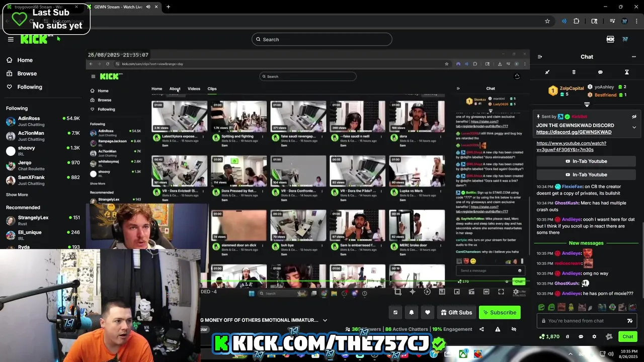Open Eli_unique recommended channel
Image resolution: width=644 pixels, height=362 pixels.
[43, 235]
